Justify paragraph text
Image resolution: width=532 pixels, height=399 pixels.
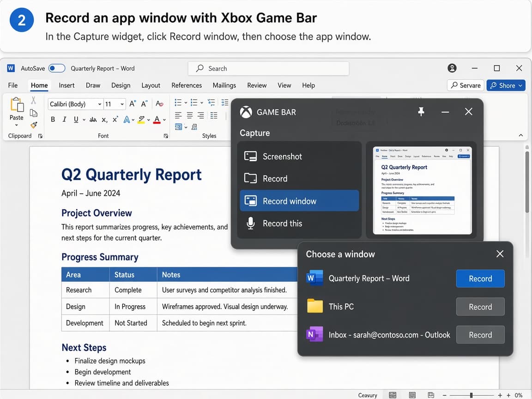214,115
